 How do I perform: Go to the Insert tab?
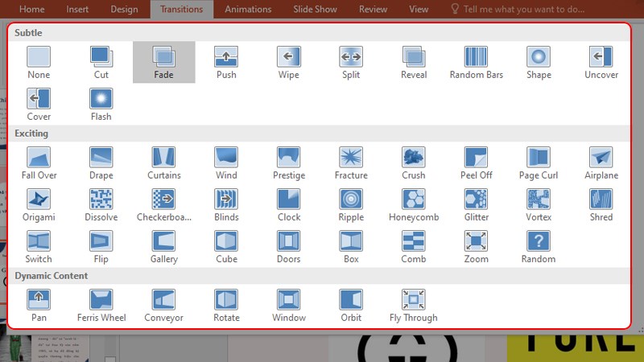click(78, 10)
